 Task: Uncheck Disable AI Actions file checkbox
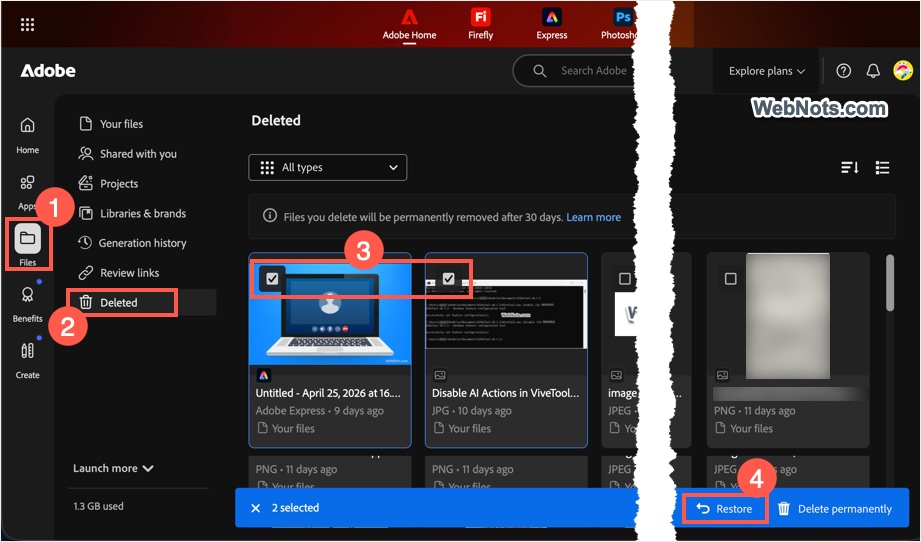[x=448, y=278]
